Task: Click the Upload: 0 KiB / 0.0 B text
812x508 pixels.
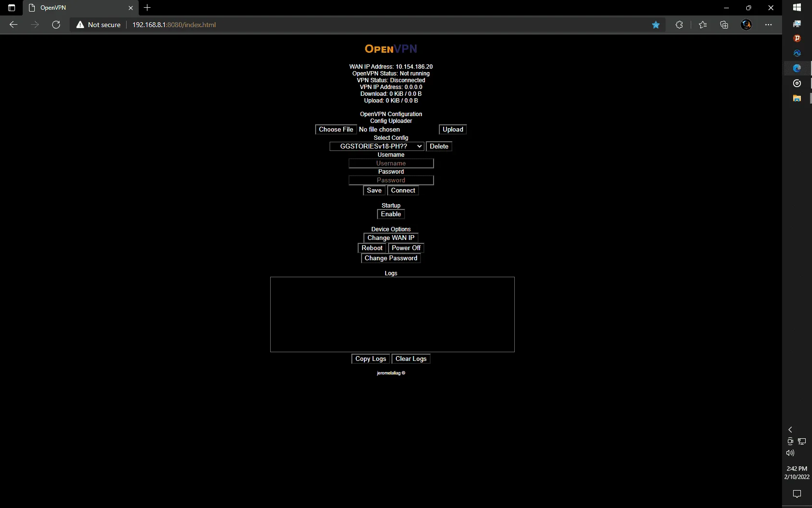Action: pos(391,101)
